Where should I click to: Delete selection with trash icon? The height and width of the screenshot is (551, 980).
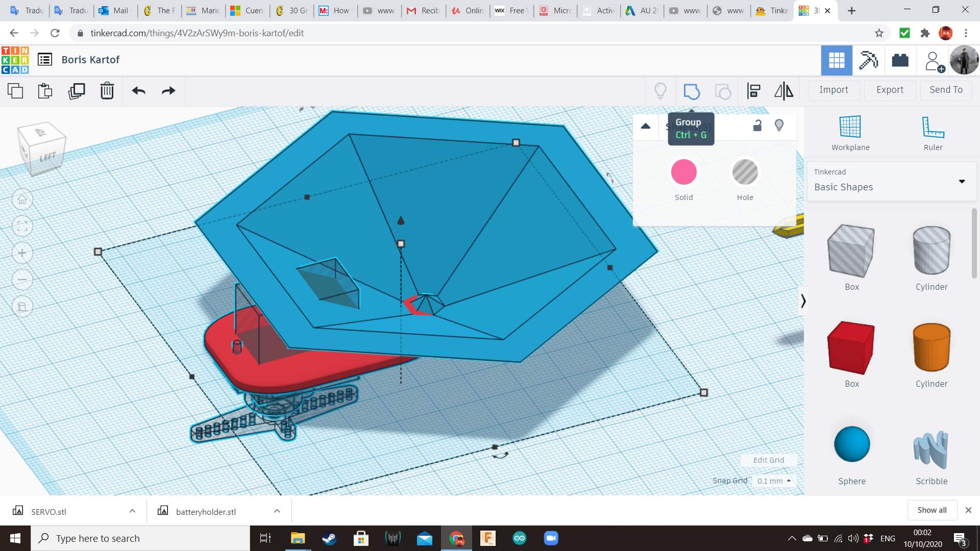click(x=107, y=91)
